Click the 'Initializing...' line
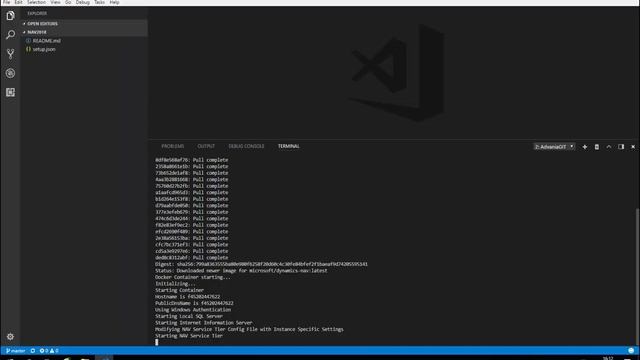This screenshot has height=360, width=640. tap(175, 284)
